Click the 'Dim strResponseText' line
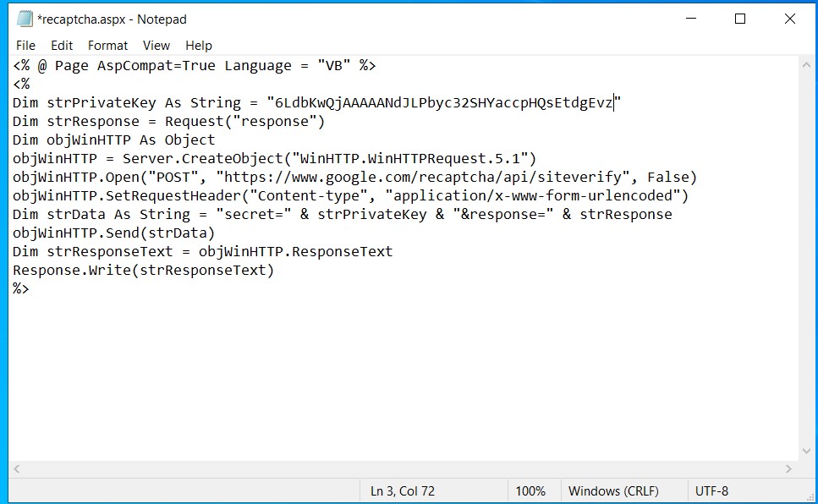This screenshot has width=818, height=504. coord(202,252)
